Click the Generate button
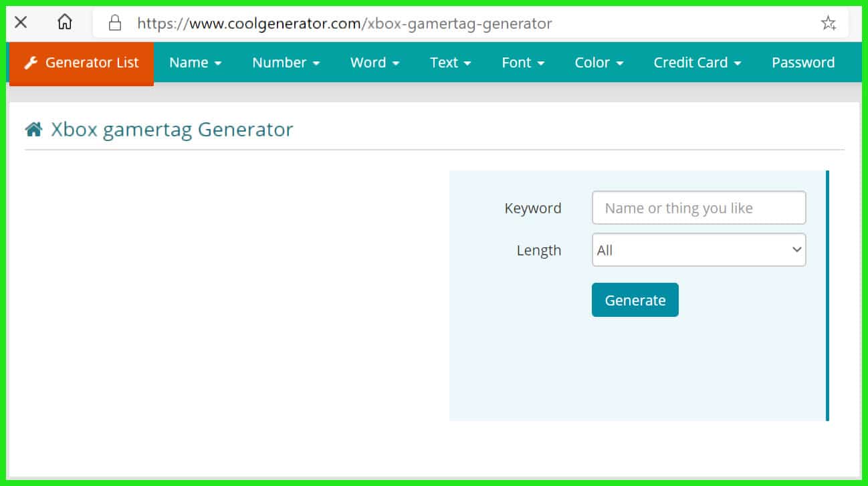This screenshot has width=868, height=486. pyautogui.click(x=635, y=300)
